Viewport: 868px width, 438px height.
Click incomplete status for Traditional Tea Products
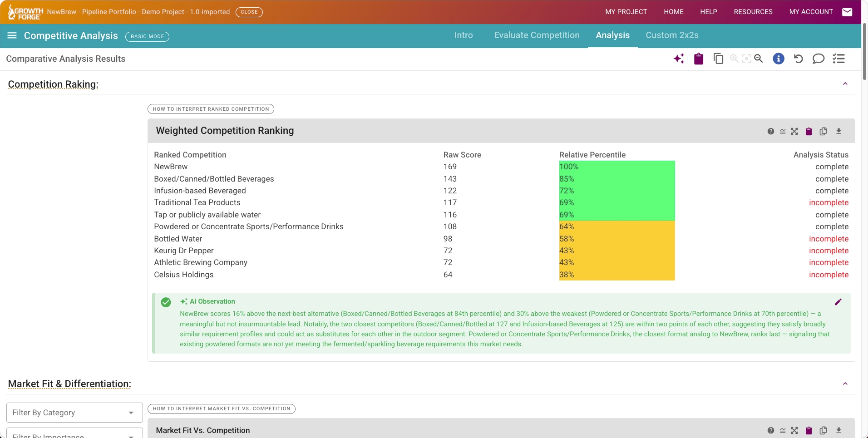click(x=829, y=202)
